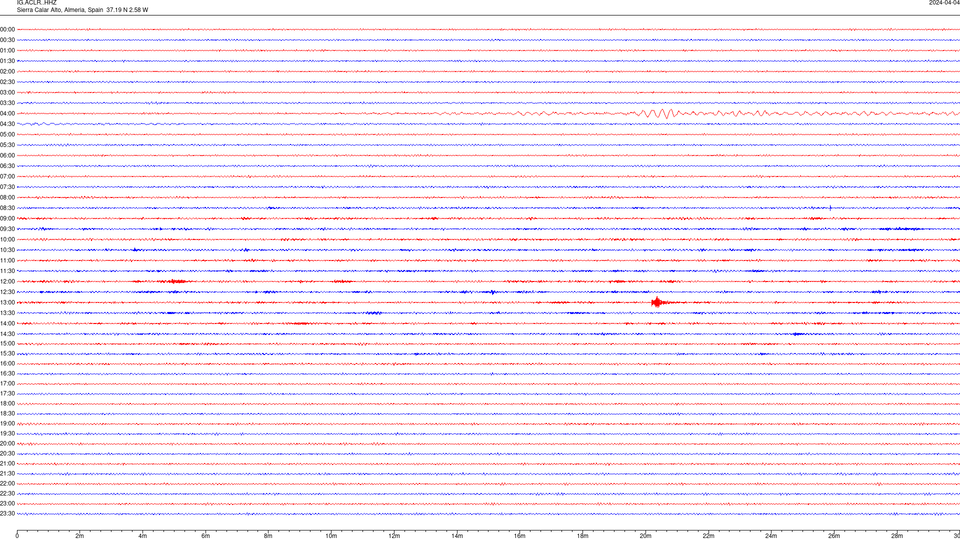Click the 12:00 time label
The width and height of the screenshot is (960, 540).
coord(7,282)
